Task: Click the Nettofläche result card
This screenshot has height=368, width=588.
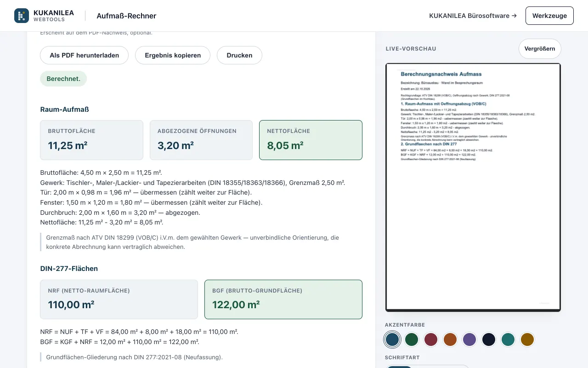Action: pos(311,140)
